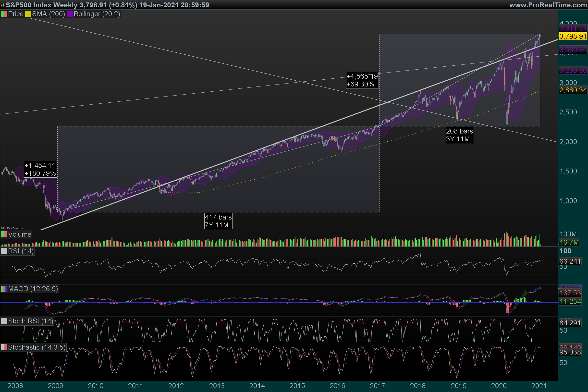Viewport: 588px width, 392px height.
Task: Click the yellow SMA (200) swatch icon
Action: [x=28, y=14]
